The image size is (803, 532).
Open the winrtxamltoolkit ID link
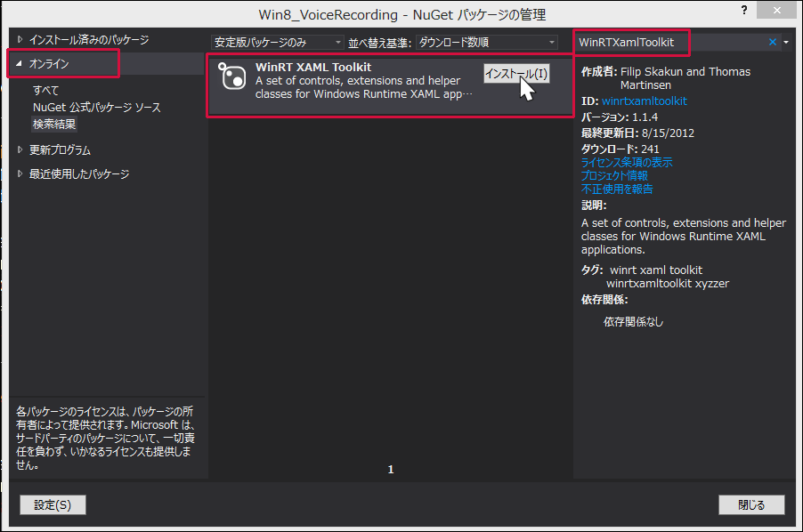click(645, 101)
